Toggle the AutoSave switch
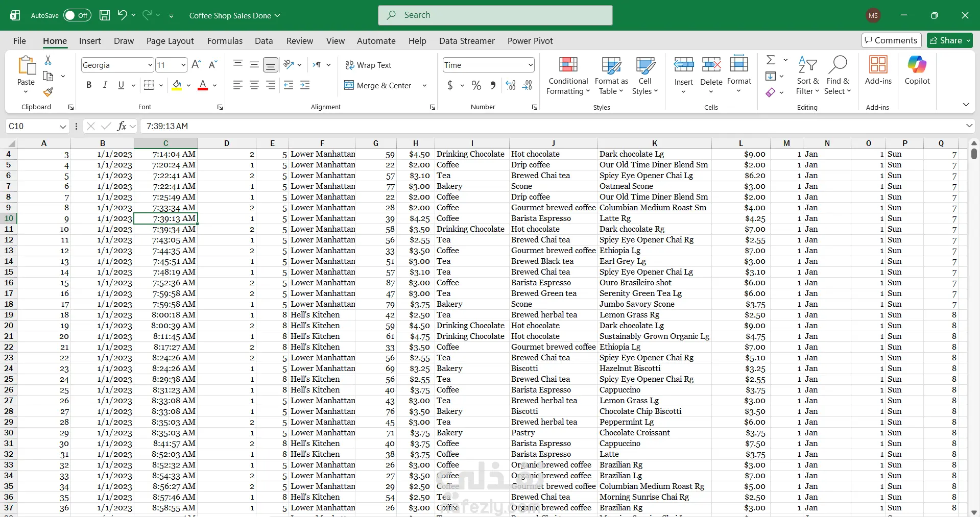Viewport: 980px width, 517px height. pos(77,15)
